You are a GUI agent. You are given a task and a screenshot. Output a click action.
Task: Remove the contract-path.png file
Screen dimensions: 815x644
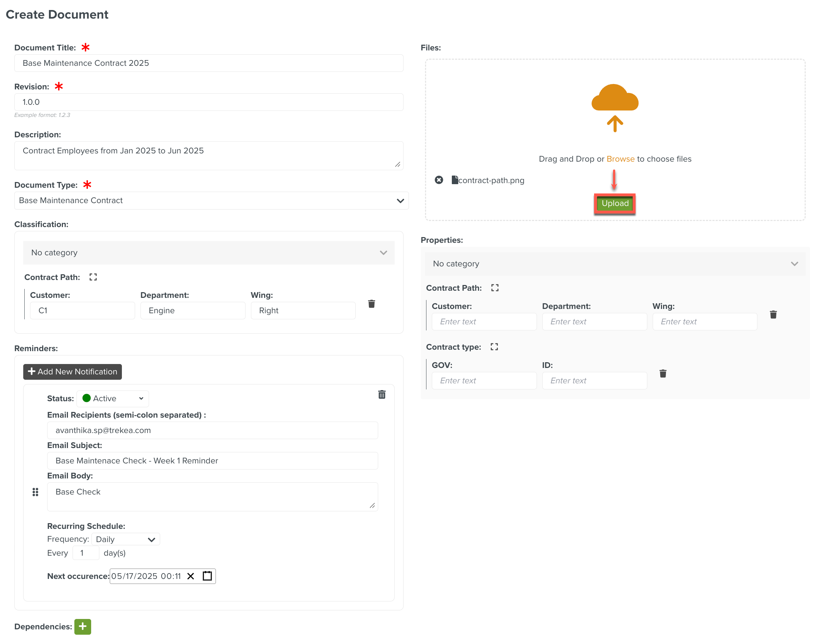coord(438,180)
